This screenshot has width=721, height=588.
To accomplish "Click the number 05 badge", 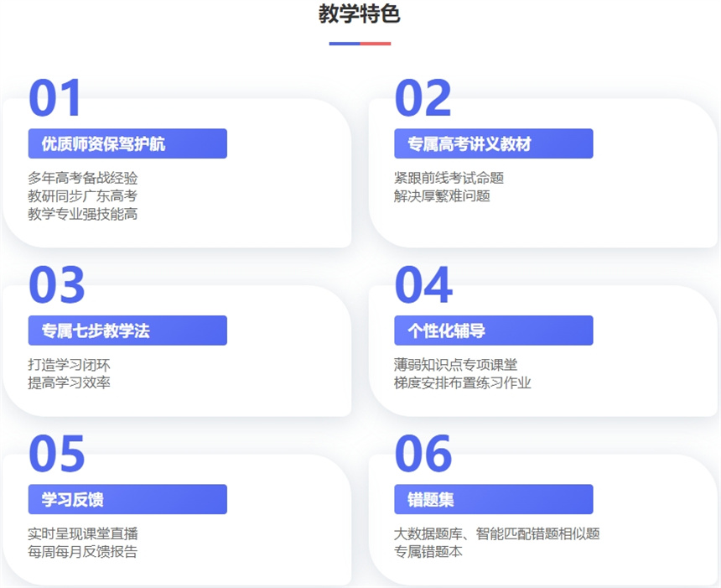I will coord(57,455).
